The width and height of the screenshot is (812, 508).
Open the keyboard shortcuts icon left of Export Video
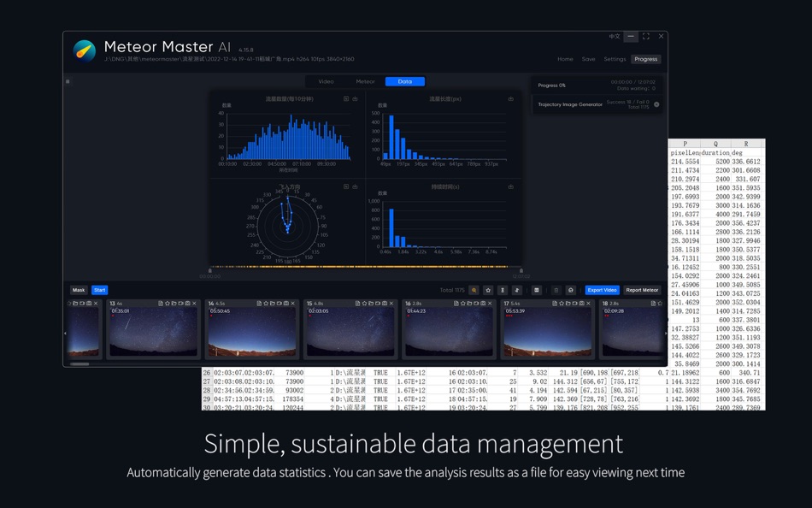pos(536,290)
